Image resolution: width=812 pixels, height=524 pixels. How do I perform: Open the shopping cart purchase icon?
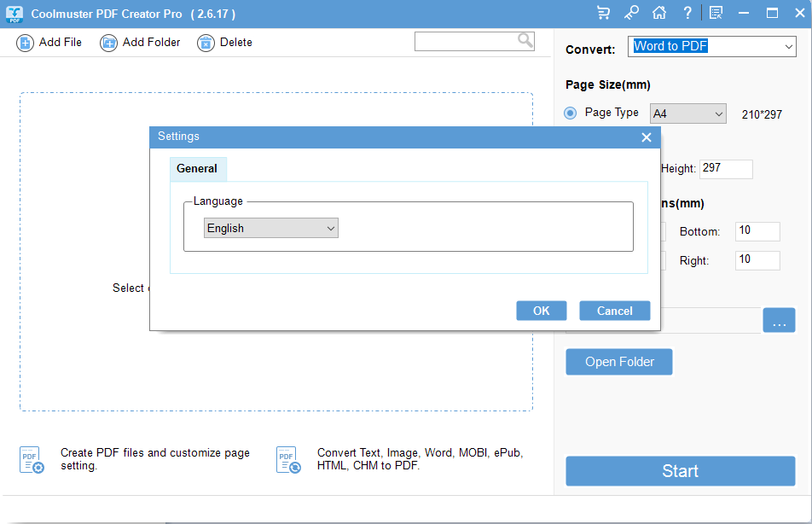pyautogui.click(x=603, y=13)
